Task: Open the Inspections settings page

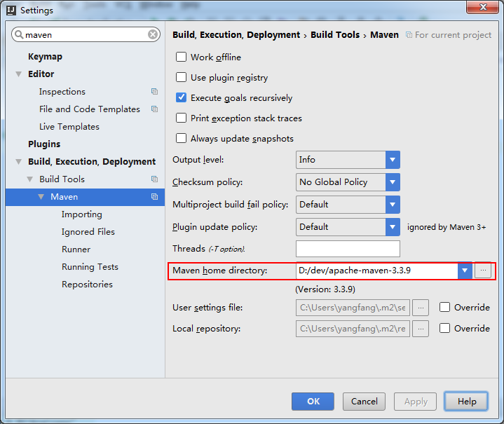Action: 62,92
